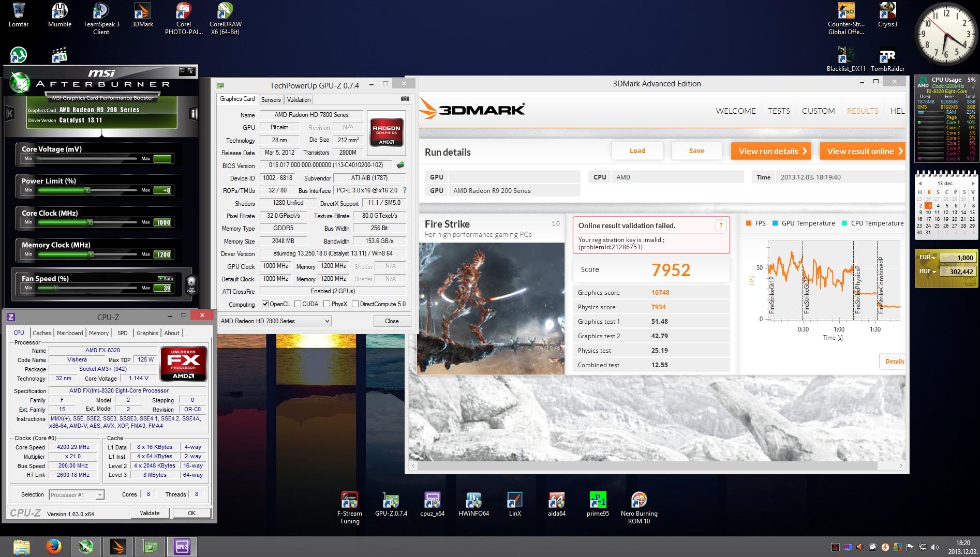980x557 pixels.
Task: Click the Fan Speed slider handle
Action: pyautogui.click(x=55, y=288)
